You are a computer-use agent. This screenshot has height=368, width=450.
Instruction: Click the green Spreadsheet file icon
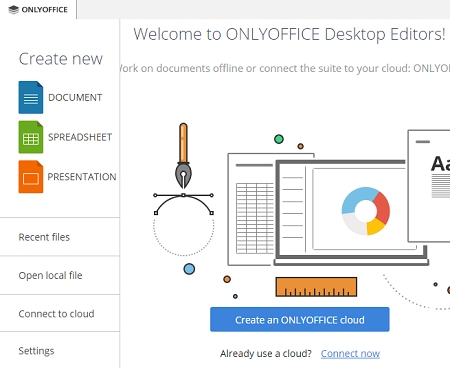pos(31,137)
